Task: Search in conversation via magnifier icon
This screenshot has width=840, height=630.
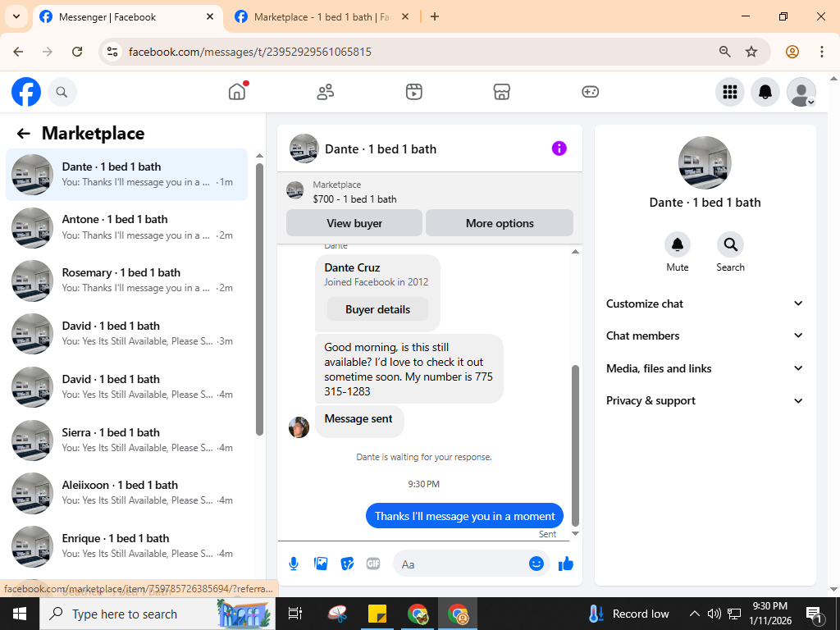Action: click(x=730, y=244)
